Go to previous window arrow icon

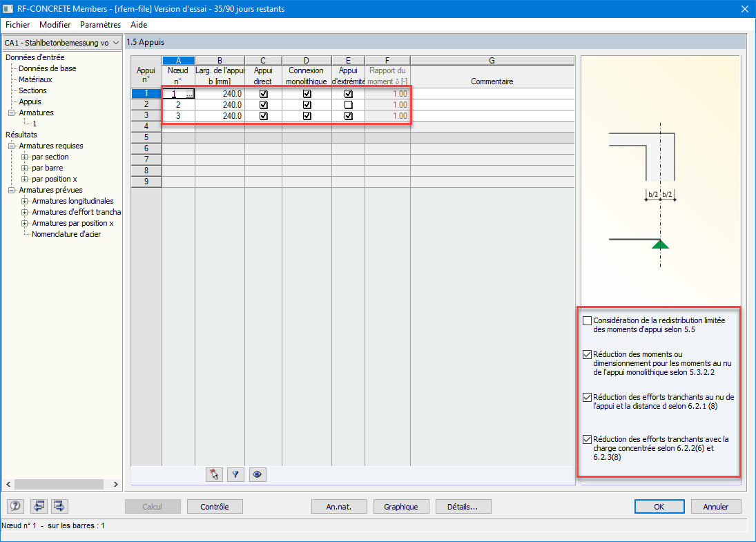(x=39, y=506)
